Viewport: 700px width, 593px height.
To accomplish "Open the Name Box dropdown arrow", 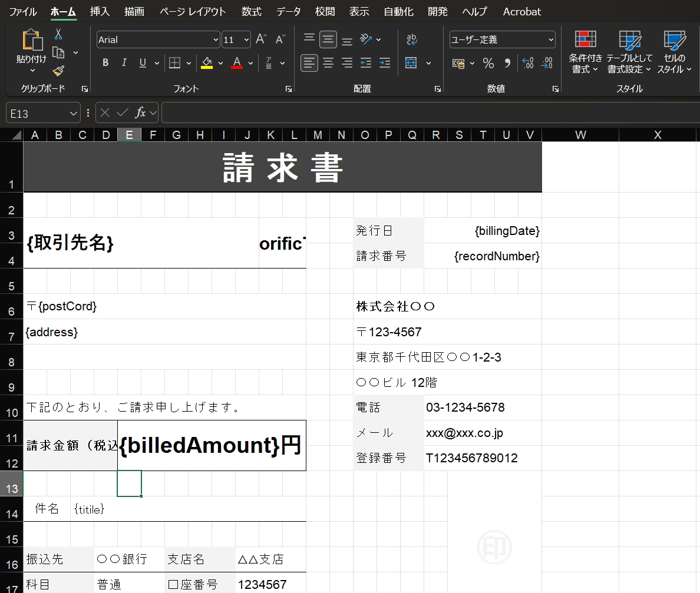I will [x=74, y=113].
